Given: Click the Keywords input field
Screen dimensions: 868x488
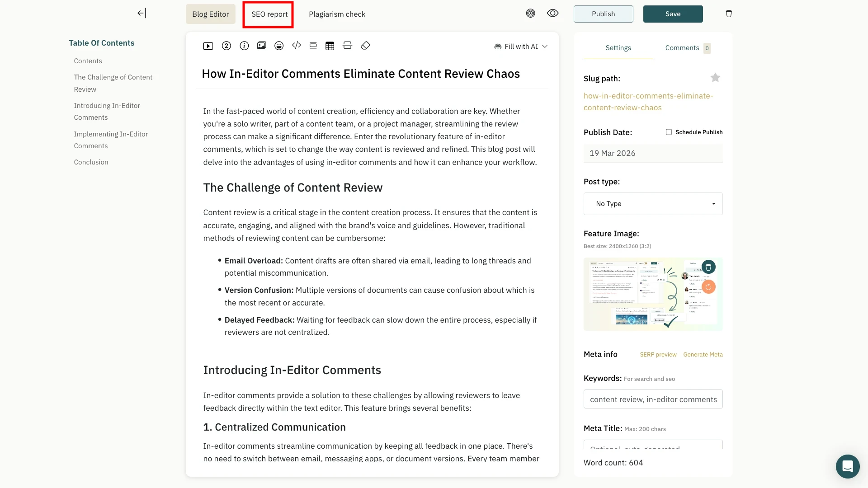Looking at the screenshot, I should click(x=653, y=399).
